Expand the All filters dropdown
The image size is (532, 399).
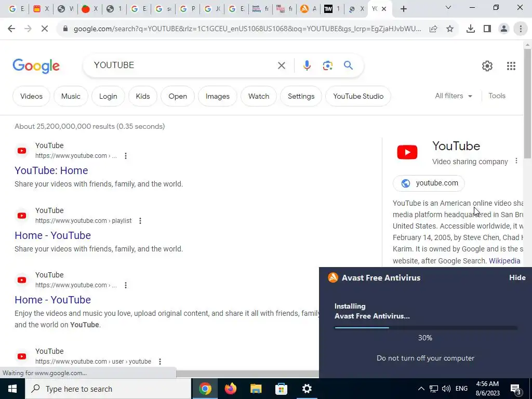point(454,96)
